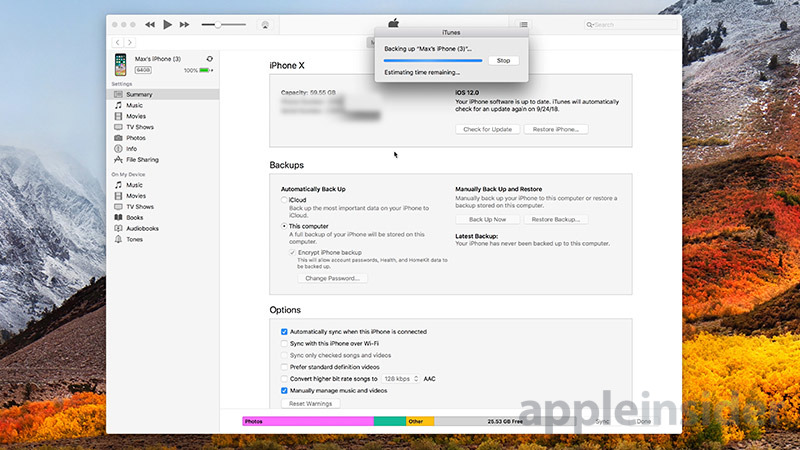Click the Audiobooks icon under On My Device
The height and width of the screenshot is (450, 800).
[118, 229]
